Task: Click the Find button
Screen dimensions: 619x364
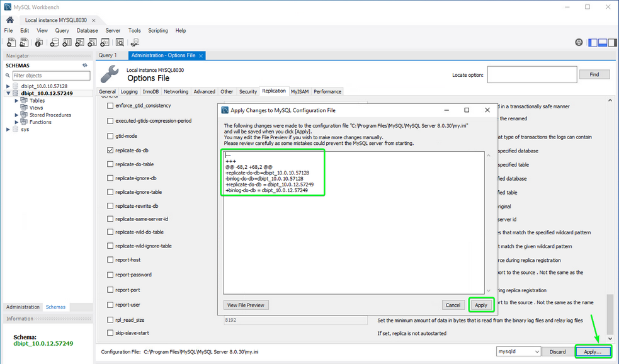Action: [594, 74]
